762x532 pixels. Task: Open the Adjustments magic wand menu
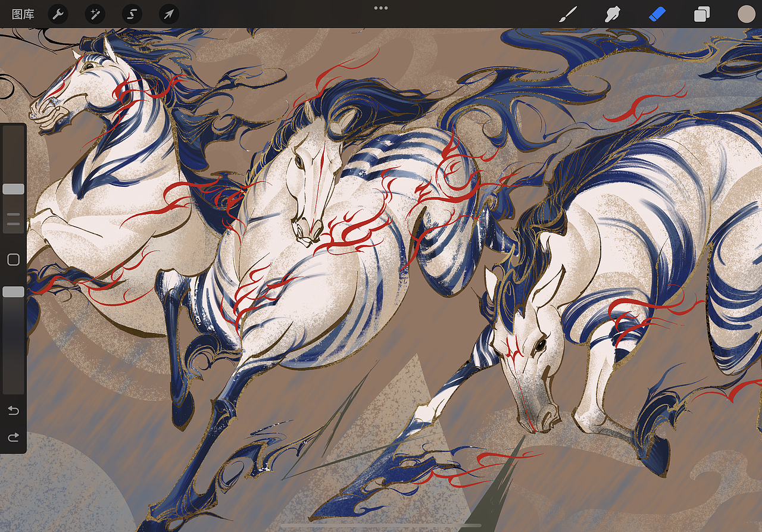tap(95, 14)
